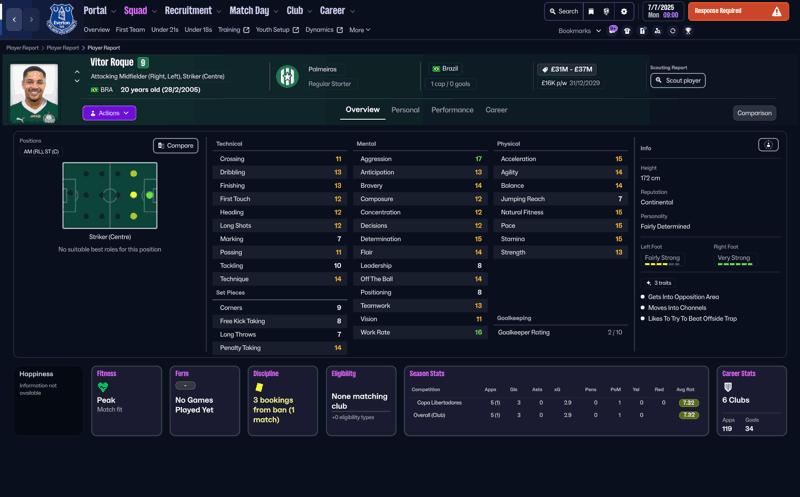Click the Everton club crest
This screenshot has width=800, height=497.
point(62,19)
